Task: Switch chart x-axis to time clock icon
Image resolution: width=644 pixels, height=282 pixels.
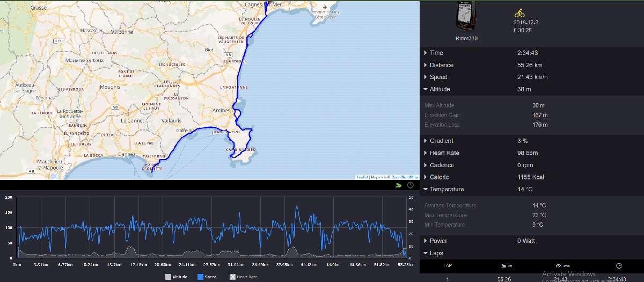Action: click(411, 185)
